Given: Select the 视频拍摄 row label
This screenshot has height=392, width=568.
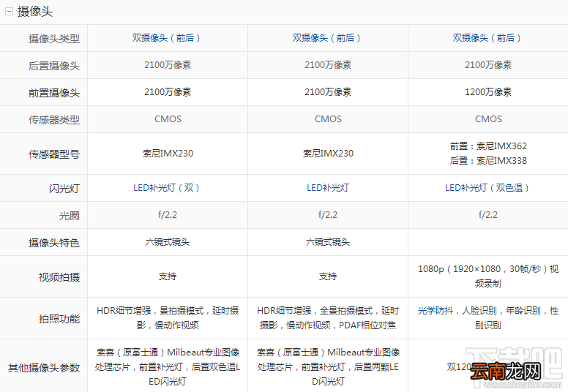Looking at the screenshot, I should click(59, 277).
